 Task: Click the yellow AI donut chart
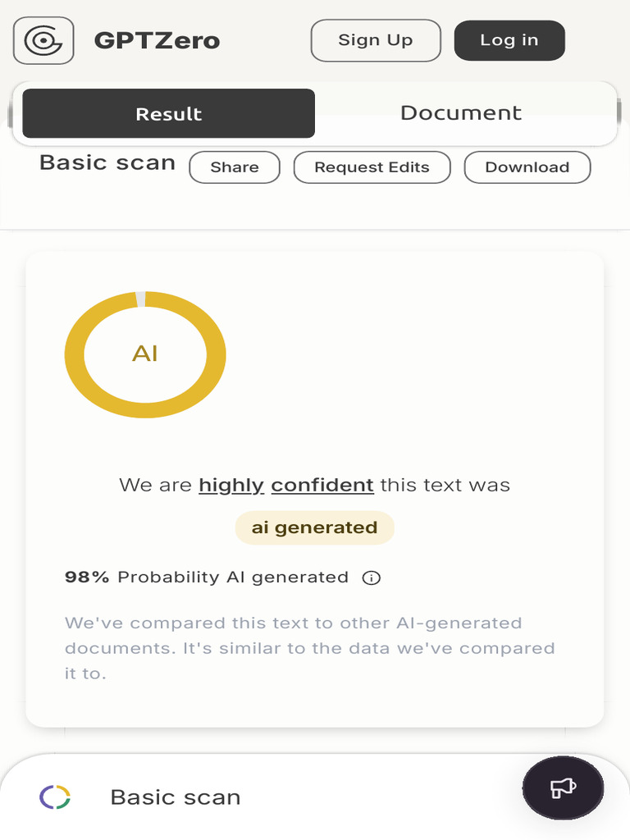[74, 354]
